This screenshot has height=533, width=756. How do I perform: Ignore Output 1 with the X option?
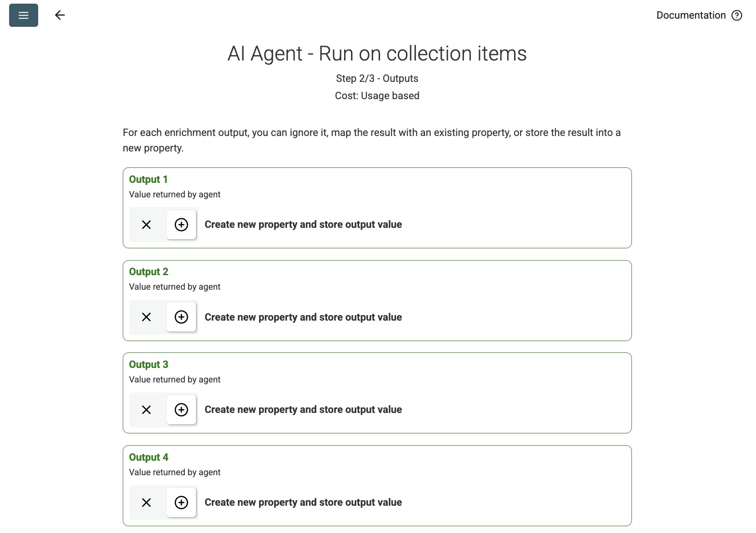146,225
